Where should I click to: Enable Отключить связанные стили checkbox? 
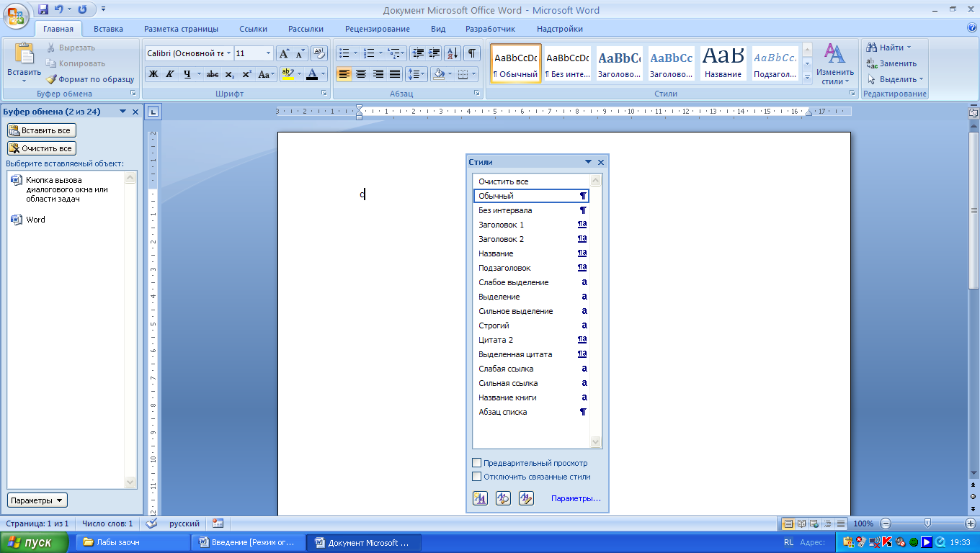tap(476, 477)
